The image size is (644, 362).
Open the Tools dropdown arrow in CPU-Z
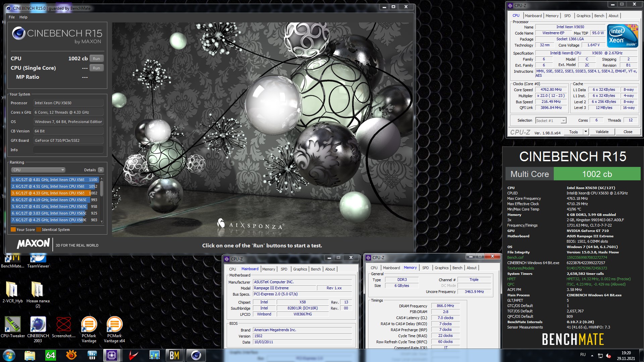point(586,132)
